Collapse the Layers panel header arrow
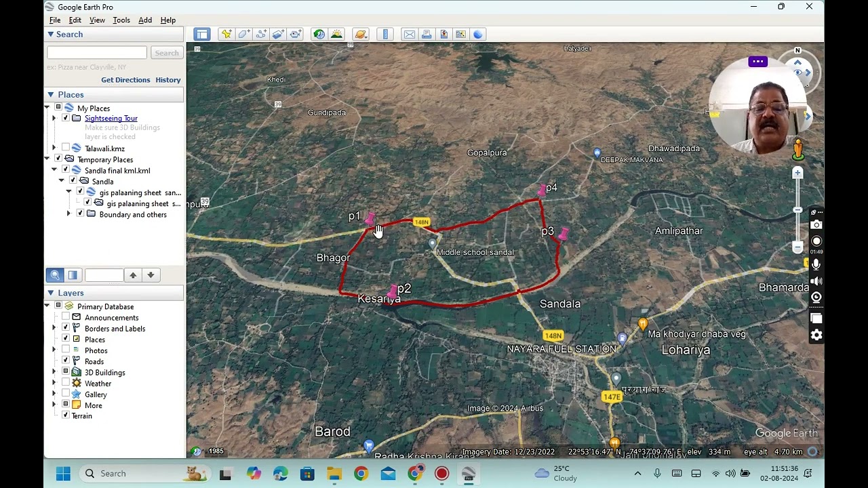The image size is (868, 488). [x=50, y=293]
